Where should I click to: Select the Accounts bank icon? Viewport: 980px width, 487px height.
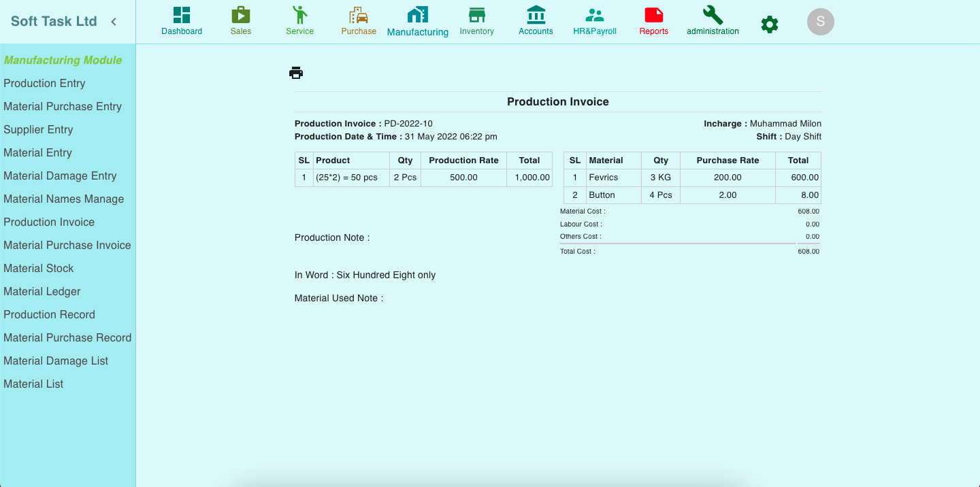(536, 15)
